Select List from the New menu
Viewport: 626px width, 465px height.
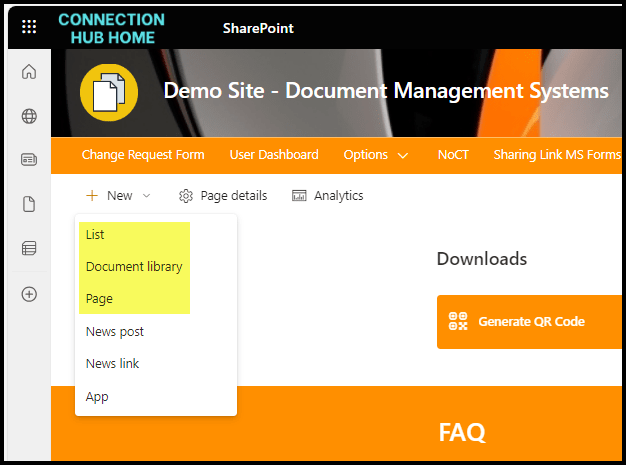coord(95,235)
